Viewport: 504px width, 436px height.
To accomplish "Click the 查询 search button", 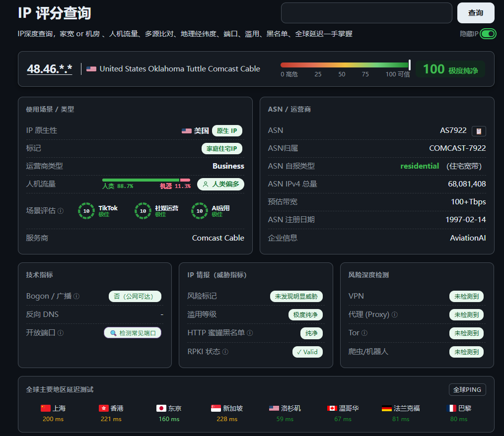I will [476, 13].
